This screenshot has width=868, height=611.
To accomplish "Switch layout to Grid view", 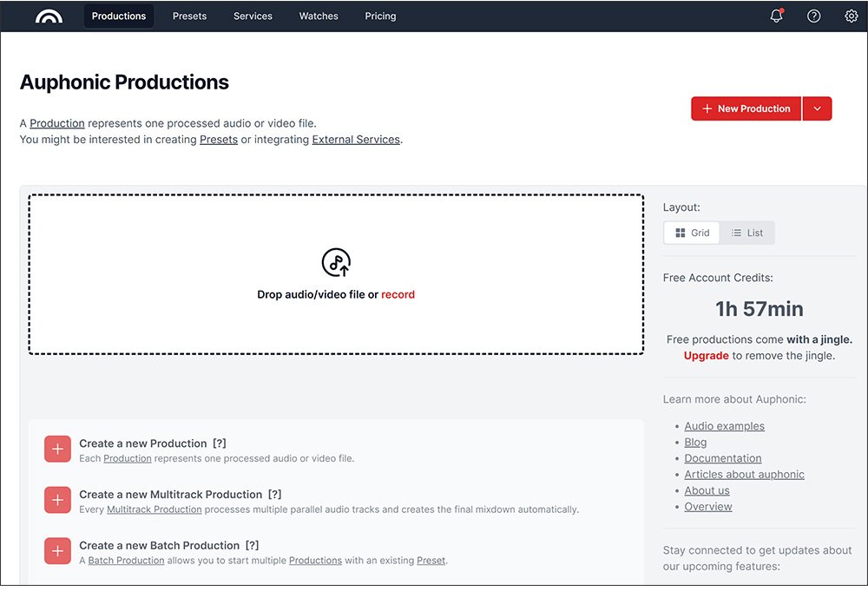I will tap(692, 233).
